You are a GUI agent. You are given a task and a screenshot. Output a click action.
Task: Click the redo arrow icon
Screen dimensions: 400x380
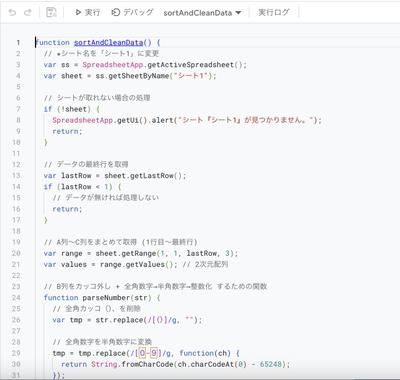coord(28,13)
